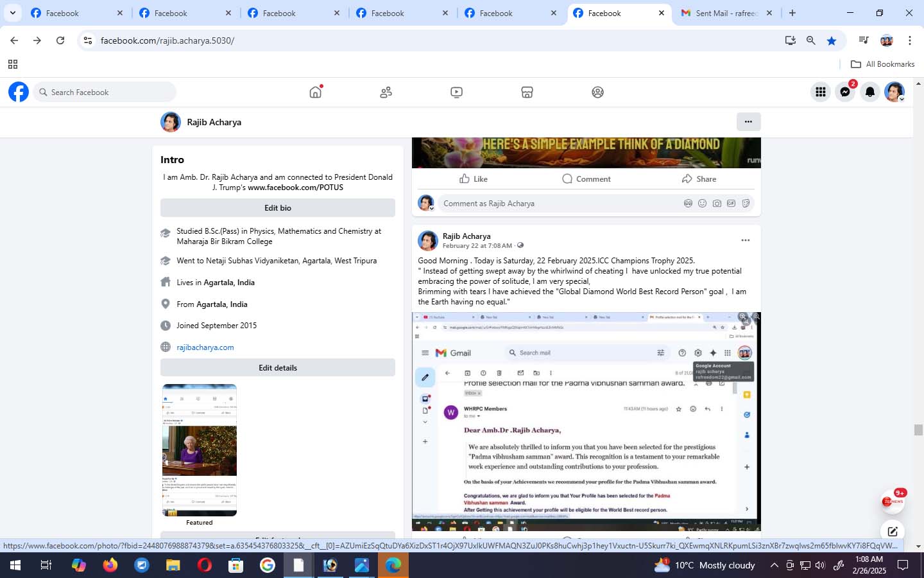
Task: Open the All Bookmarks folder
Action: pos(882,64)
